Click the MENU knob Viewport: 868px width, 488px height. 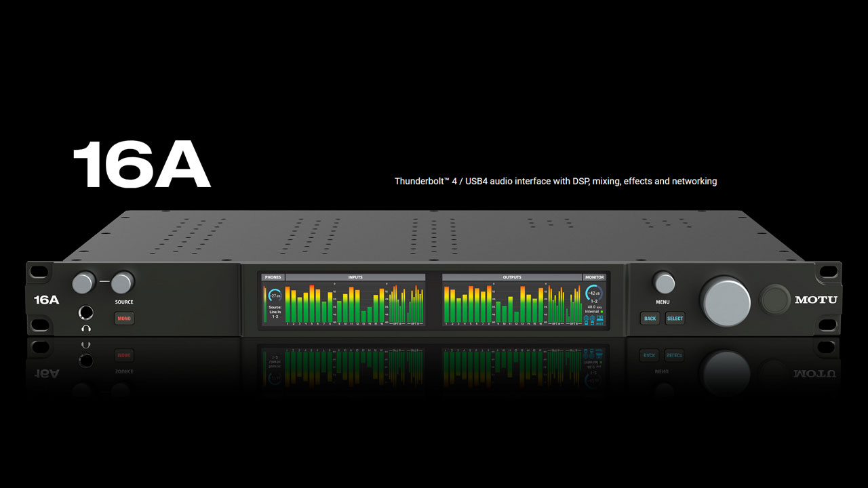point(664,283)
